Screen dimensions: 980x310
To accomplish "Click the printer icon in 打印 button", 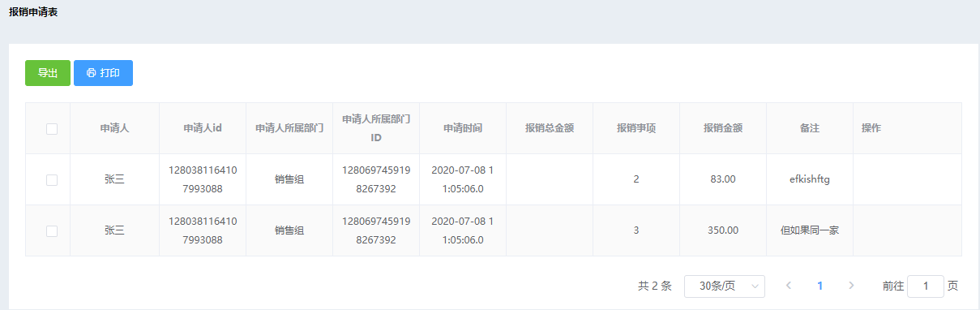I will coord(91,73).
